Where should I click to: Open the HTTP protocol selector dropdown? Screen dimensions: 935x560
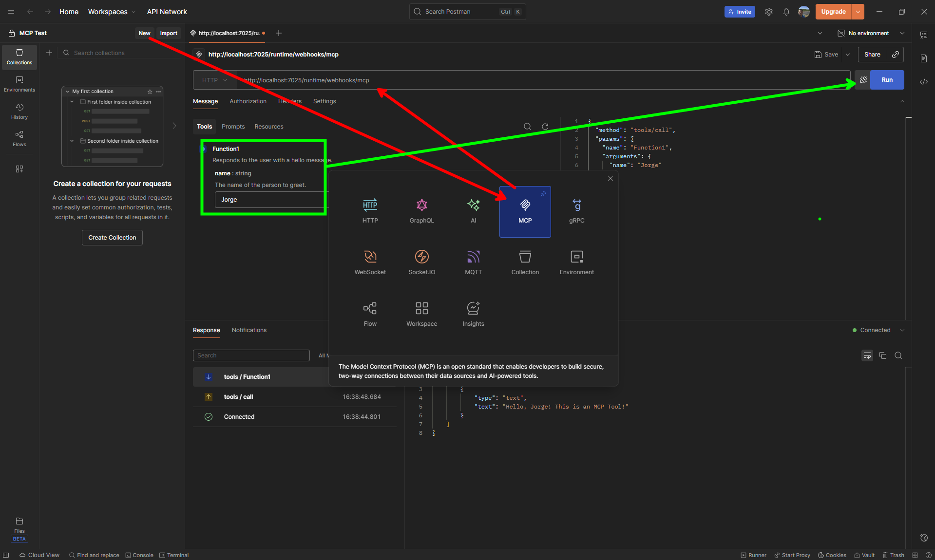tap(214, 80)
